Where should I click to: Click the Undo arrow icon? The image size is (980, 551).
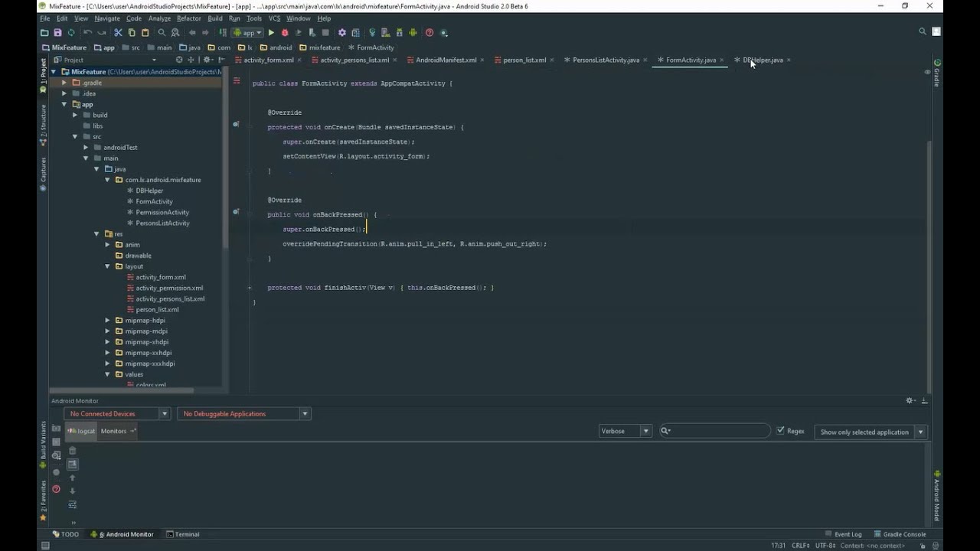87,33
